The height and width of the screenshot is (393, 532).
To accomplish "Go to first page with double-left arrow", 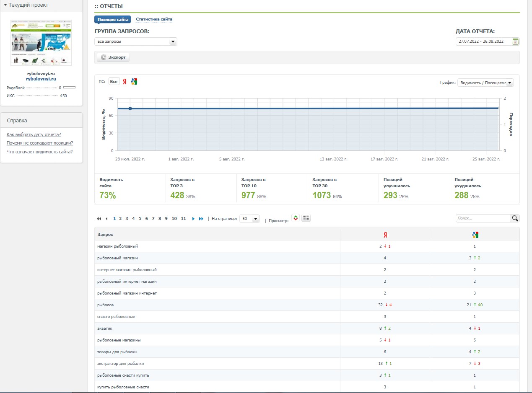I will (99, 219).
